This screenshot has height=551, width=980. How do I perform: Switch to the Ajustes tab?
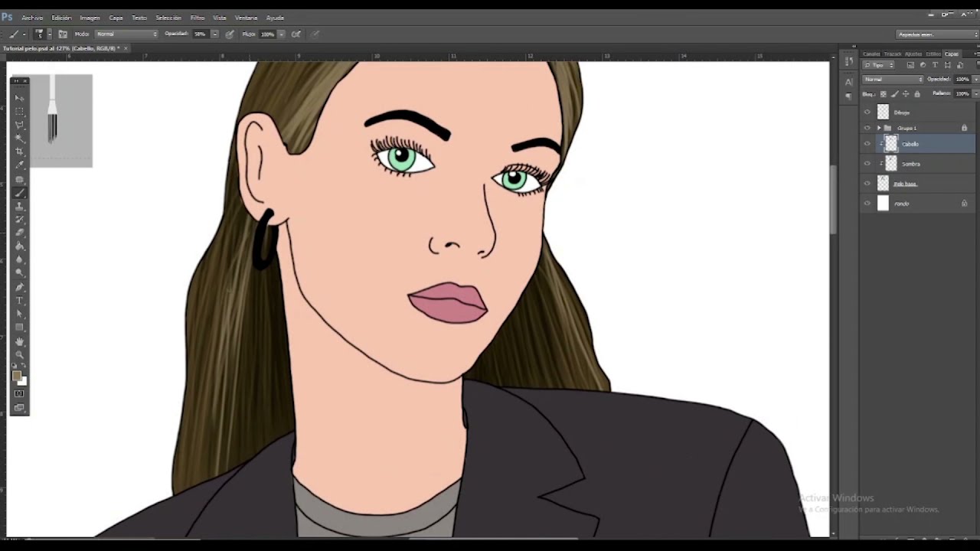913,54
